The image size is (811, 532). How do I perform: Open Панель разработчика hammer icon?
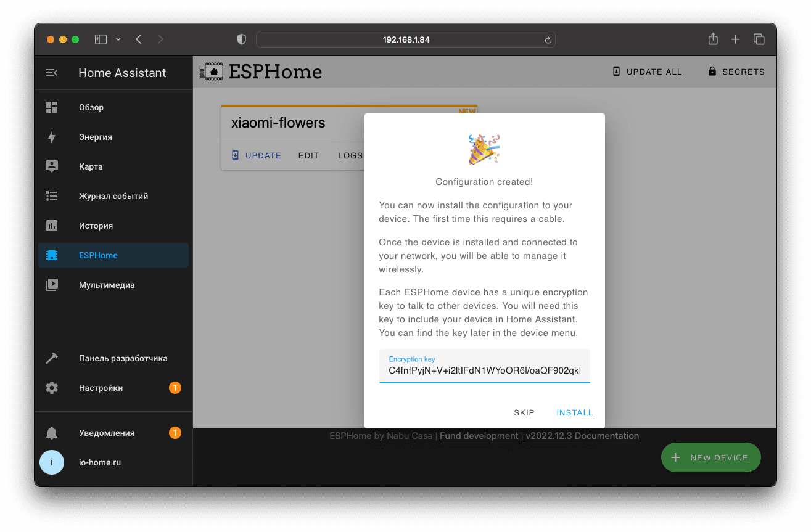[x=52, y=358]
